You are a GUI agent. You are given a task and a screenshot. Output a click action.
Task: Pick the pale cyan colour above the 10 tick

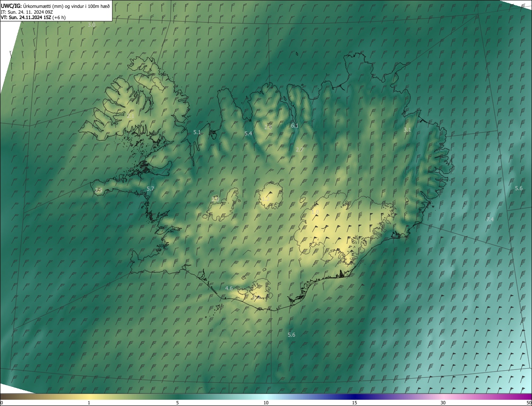pos(266,396)
